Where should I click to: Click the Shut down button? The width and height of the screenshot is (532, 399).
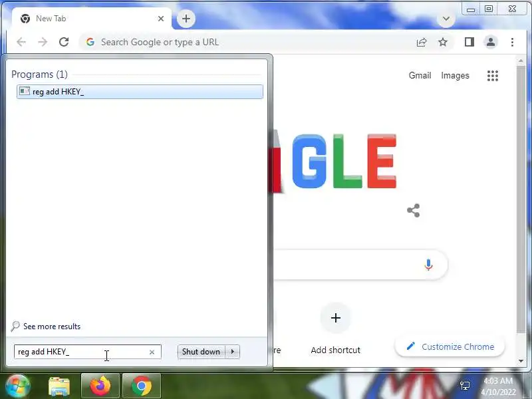coord(201,352)
